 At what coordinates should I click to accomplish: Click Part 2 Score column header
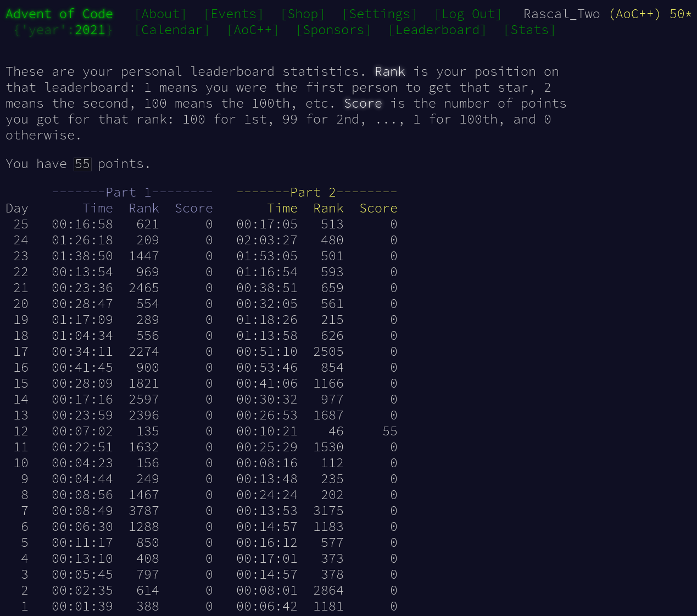[378, 208]
